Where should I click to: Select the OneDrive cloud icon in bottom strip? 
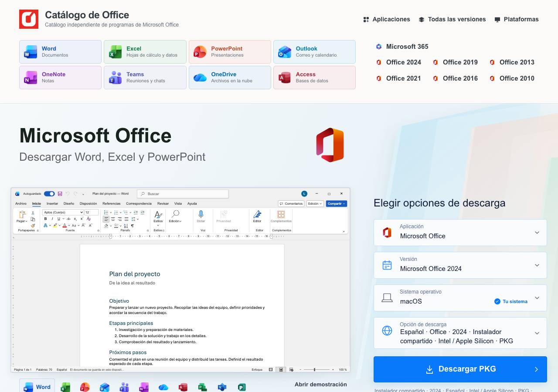[x=163, y=387]
